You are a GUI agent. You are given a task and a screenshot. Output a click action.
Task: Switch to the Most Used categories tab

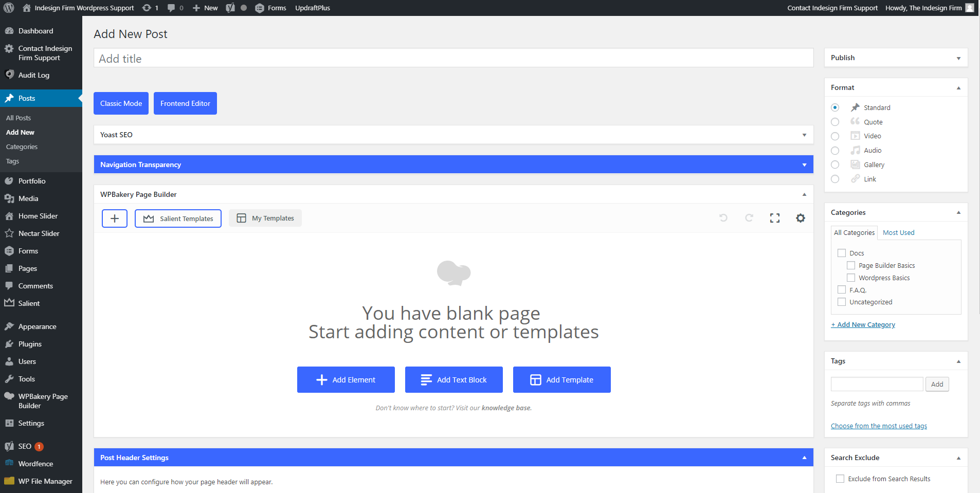[898, 232]
